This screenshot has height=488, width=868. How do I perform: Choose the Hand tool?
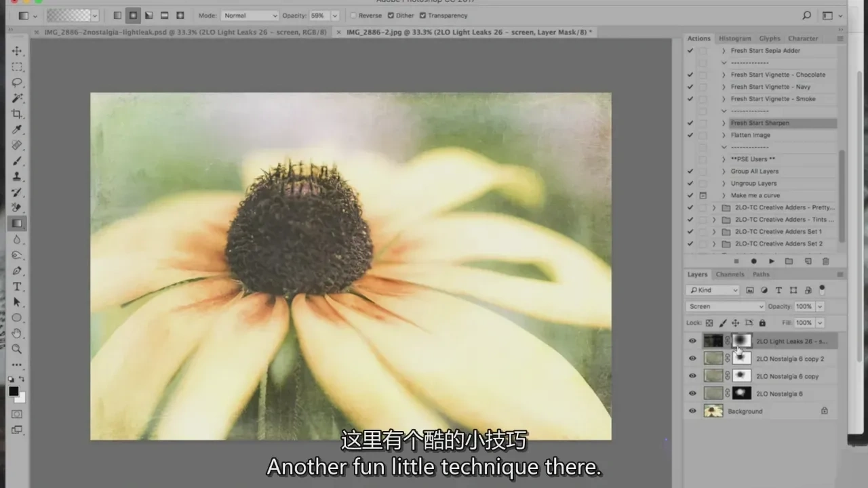pos(17,333)
